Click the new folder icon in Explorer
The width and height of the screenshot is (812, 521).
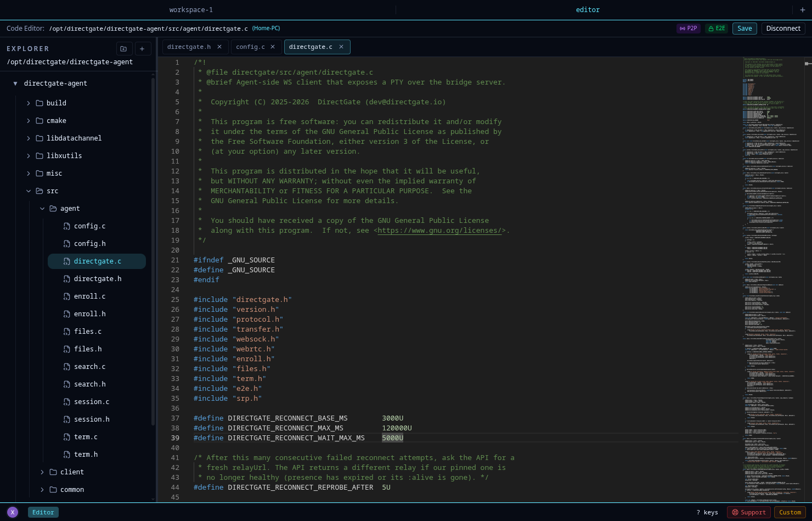pyautogui.click(x=123, y=49)
